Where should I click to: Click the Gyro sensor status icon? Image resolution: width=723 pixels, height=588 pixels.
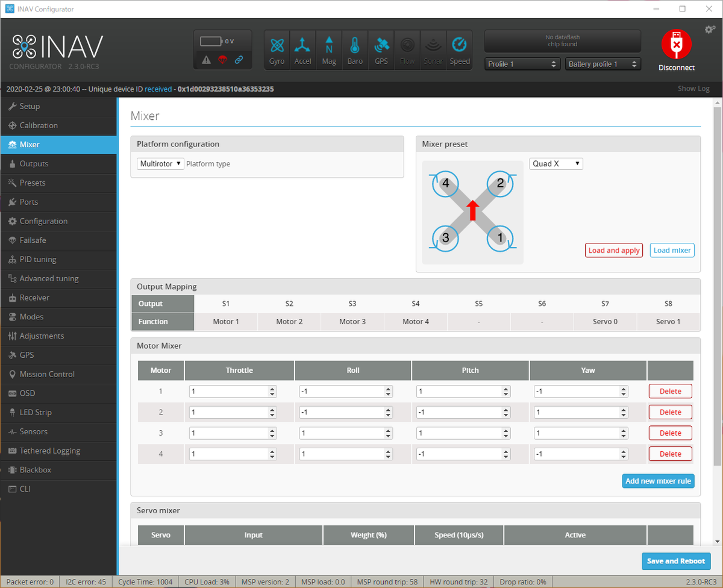(277, 50)
